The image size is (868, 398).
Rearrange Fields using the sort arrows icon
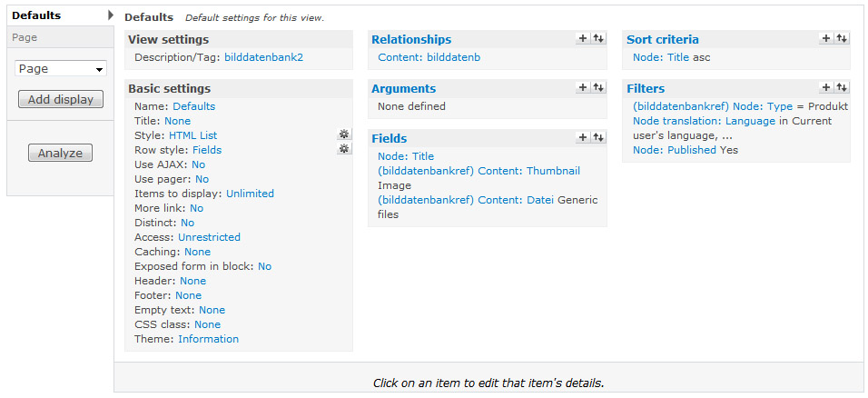coord(598,137)
